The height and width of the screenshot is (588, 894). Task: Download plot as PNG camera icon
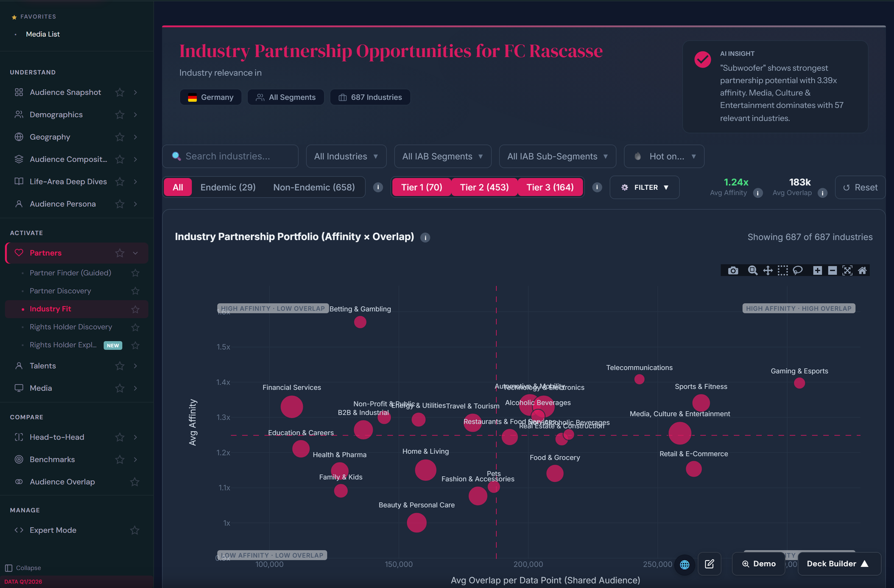click(x=733, y=270)
